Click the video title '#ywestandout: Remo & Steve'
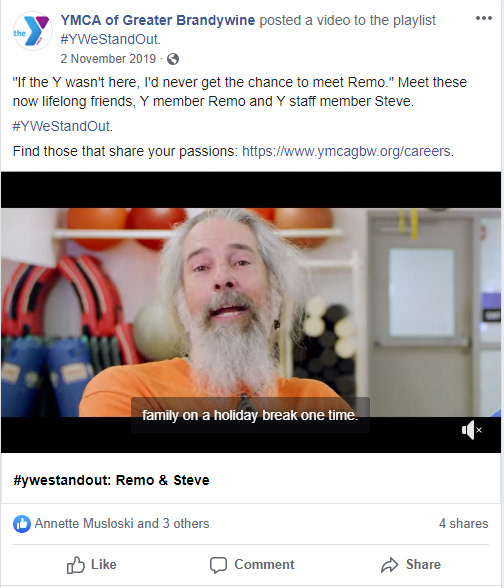Viewport: 504px width, 588px height. (x=111, y=480)
